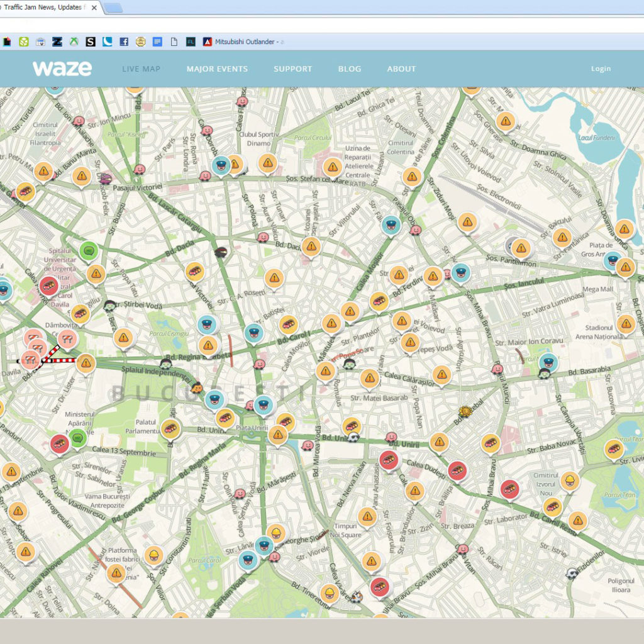Click the soccer ball Wazer on Bd. Unirii
The height and width of the screenshot is (644, 644).
point(354,438)
